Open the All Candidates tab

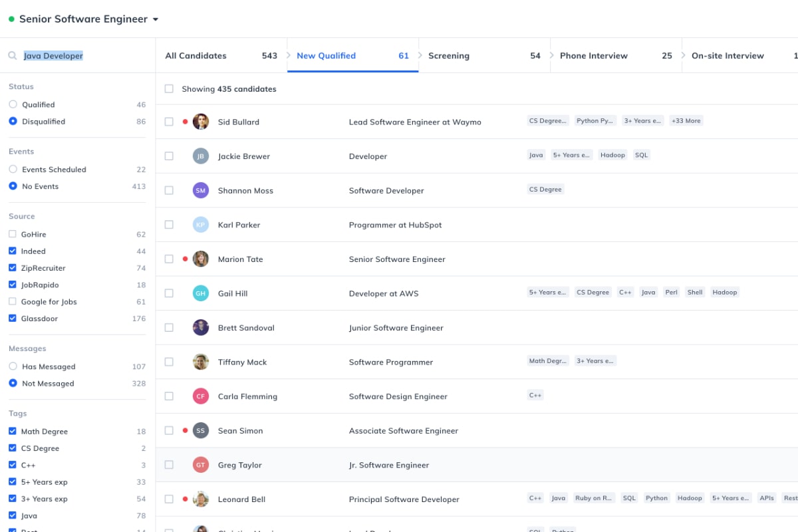click(196, 55)
